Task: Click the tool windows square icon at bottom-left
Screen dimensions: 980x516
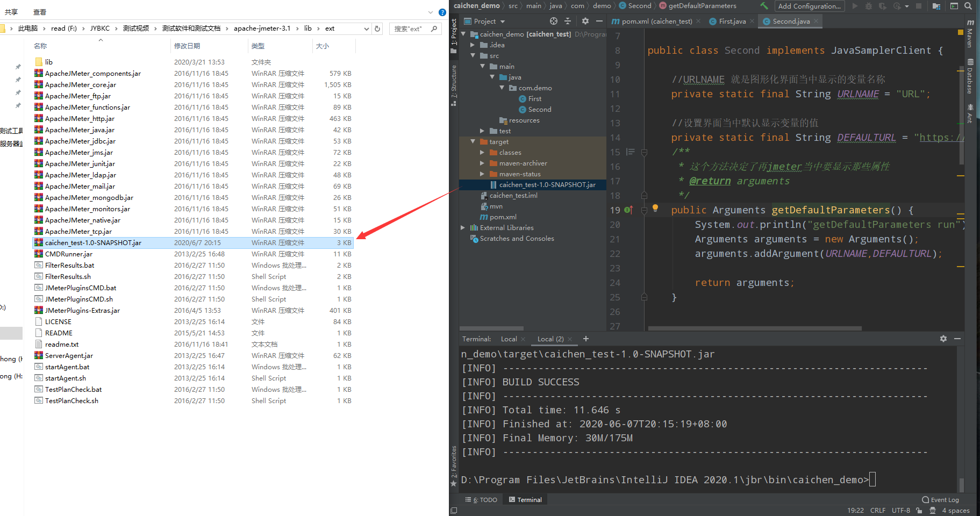Action: tap(454, 511)
